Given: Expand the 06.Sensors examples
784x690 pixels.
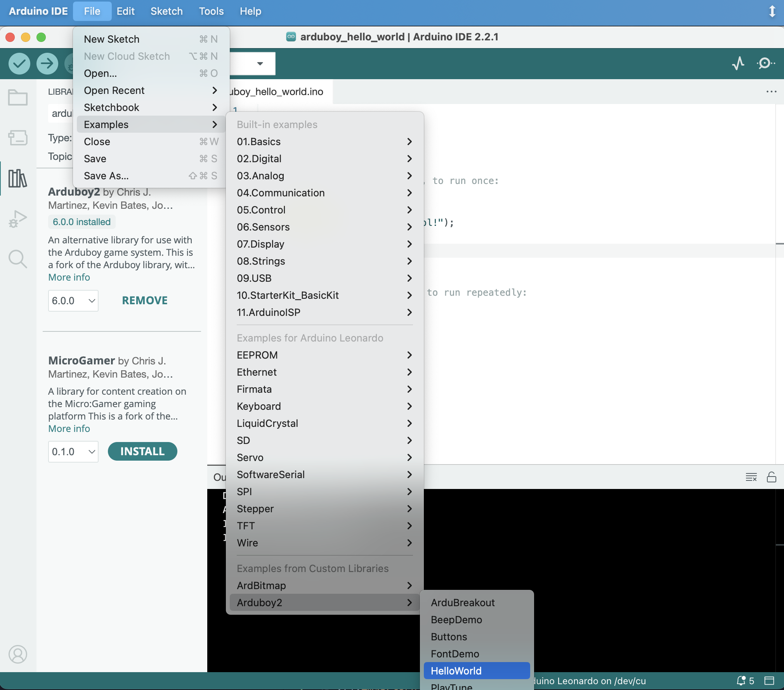Looking at the screenshot, I should (x=324, y=227).
